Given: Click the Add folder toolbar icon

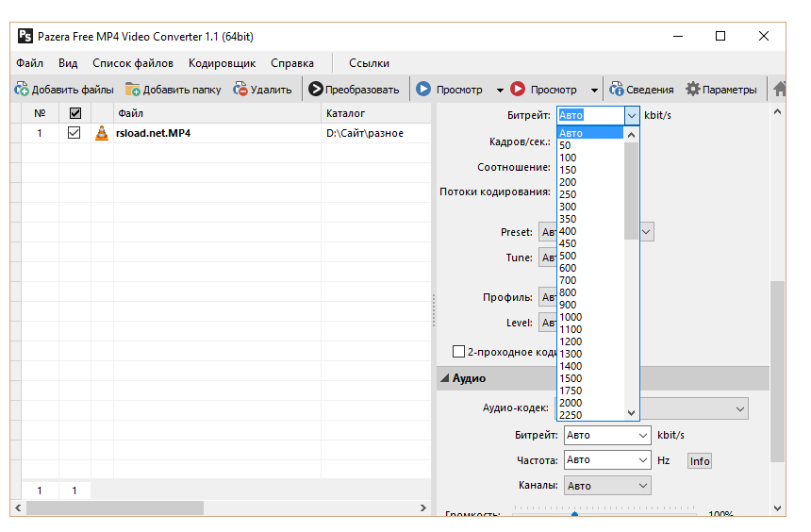Looking at the screenshot, I should coord(133,89).
